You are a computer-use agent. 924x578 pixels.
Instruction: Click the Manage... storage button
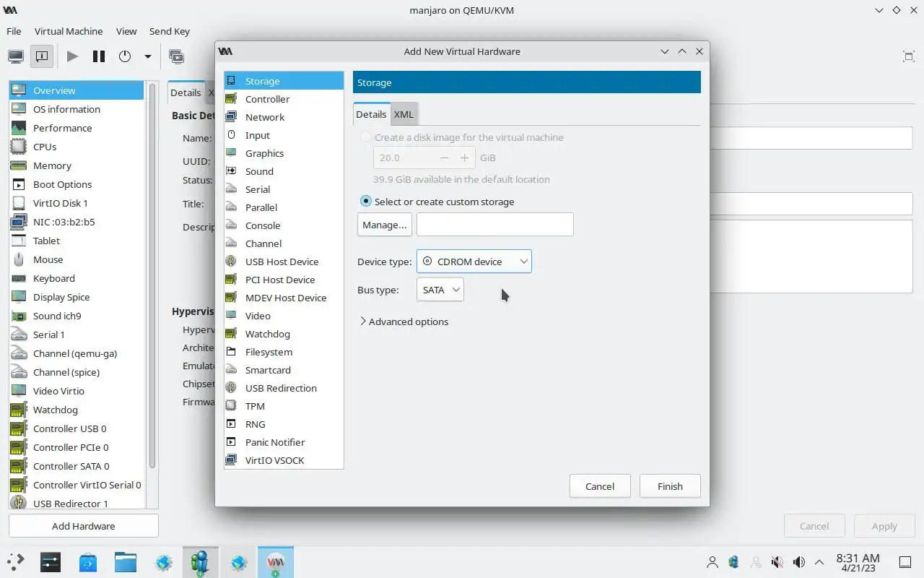click(x=385, y=225)
